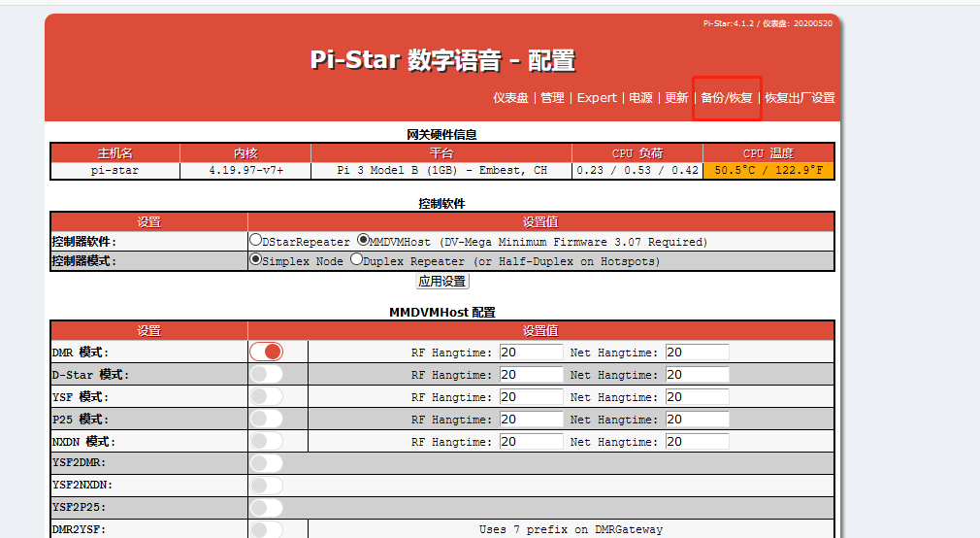Viewport: 980px width, 538px height.
Task: Focus the NXDN RF Hangtime field
Action: [x=532, y=442]
